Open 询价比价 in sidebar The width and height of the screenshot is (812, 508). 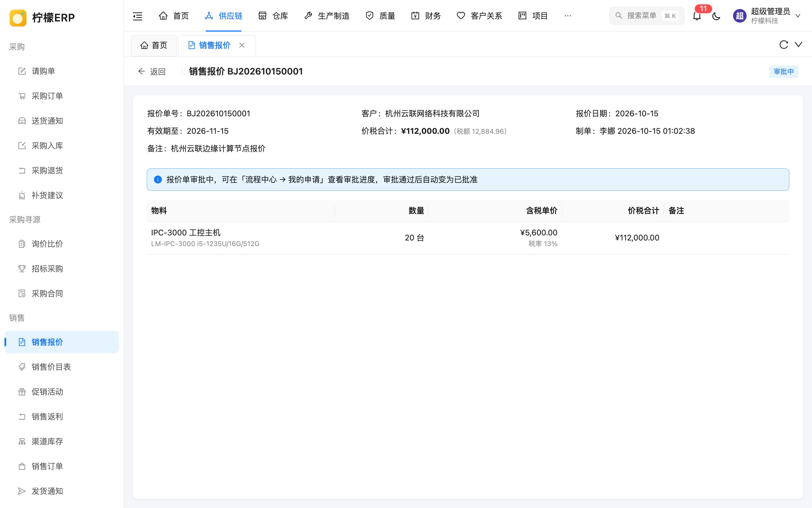tap(62, 244)
